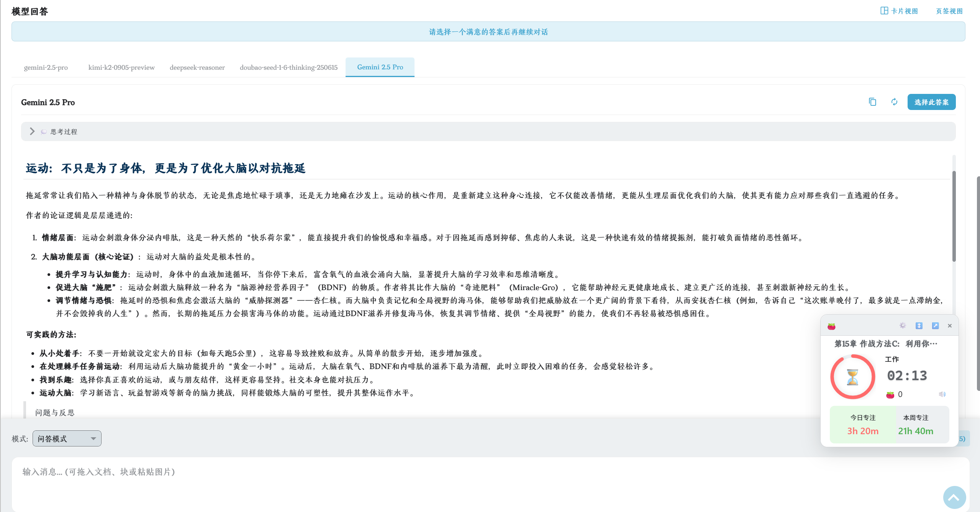Screen dimensions: 980x512
Task: Mute the pomodoro timer sound
Action: (942, 394)
